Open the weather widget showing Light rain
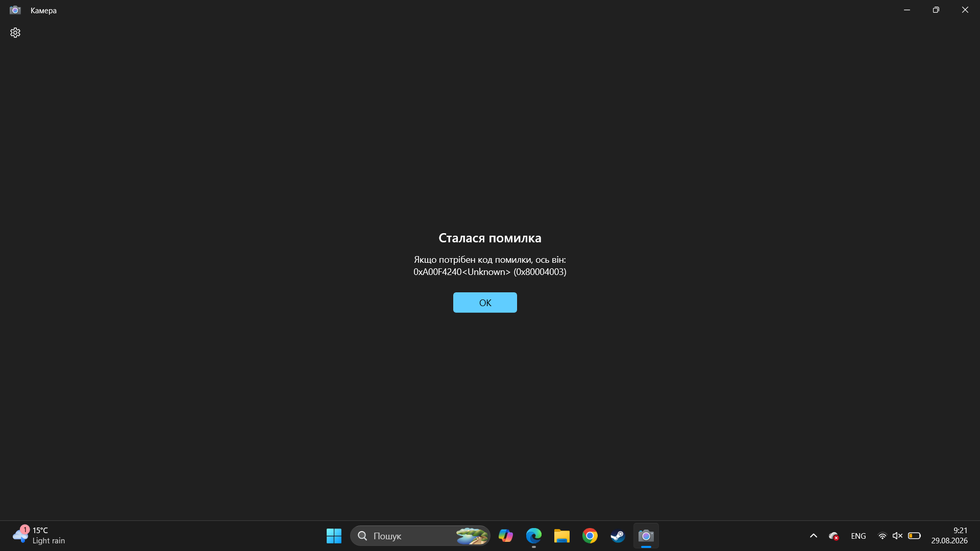 coord(39,536)
